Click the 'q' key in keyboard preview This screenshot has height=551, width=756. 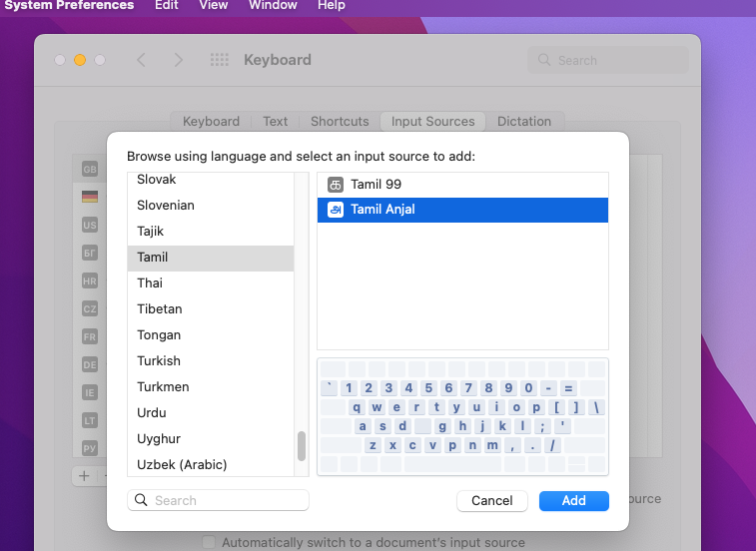357,407
